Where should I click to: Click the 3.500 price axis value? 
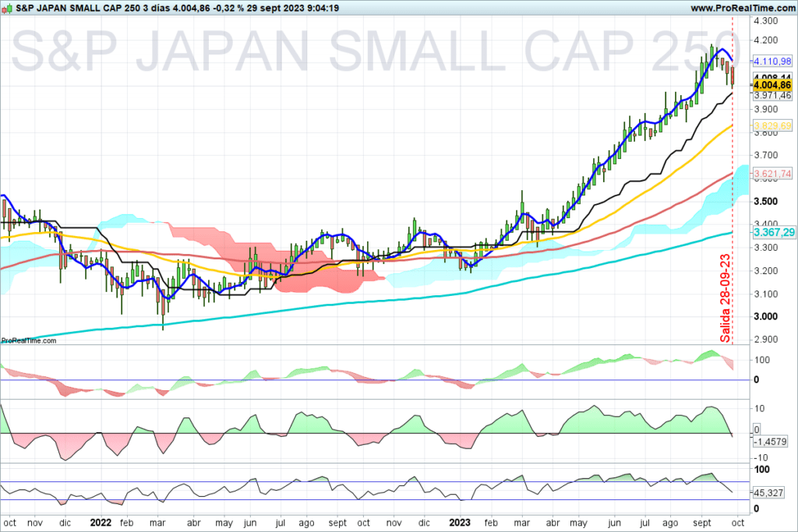point(765,202)
